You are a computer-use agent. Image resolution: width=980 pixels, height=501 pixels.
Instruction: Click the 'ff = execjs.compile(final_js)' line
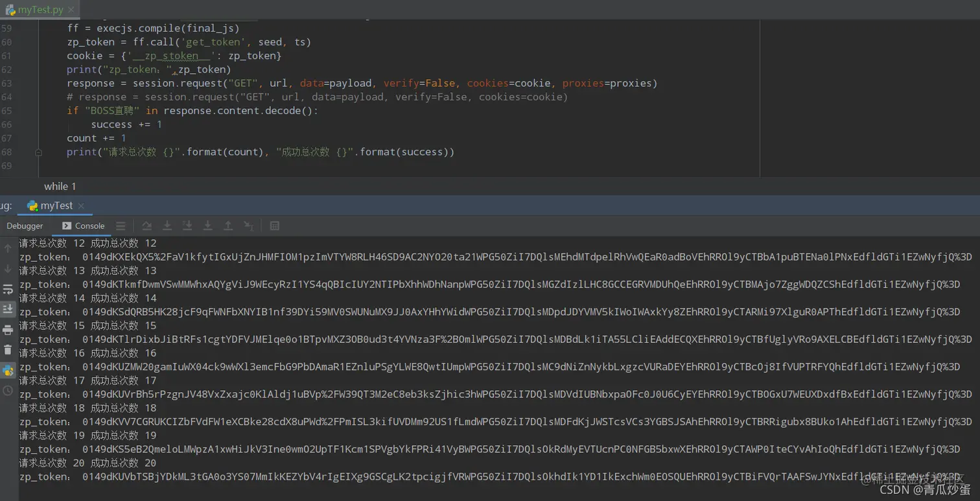[153, 29]
